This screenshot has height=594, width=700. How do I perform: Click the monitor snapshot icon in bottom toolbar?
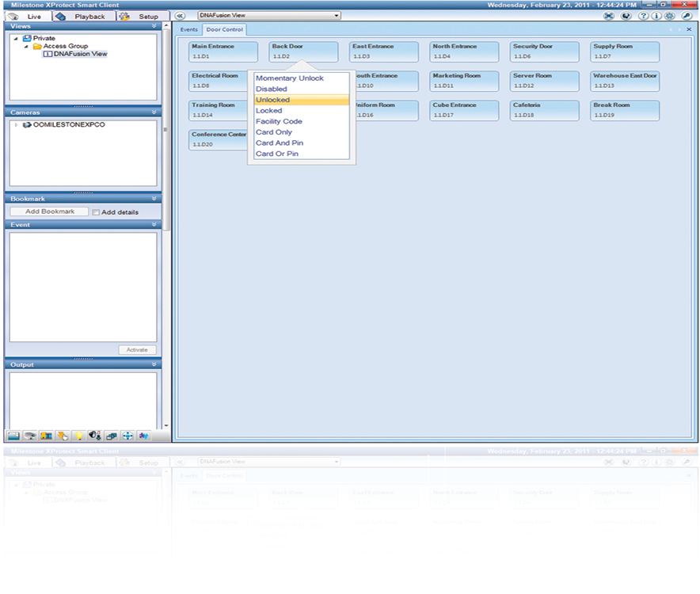pyautogui.click(x=13, y=435)
